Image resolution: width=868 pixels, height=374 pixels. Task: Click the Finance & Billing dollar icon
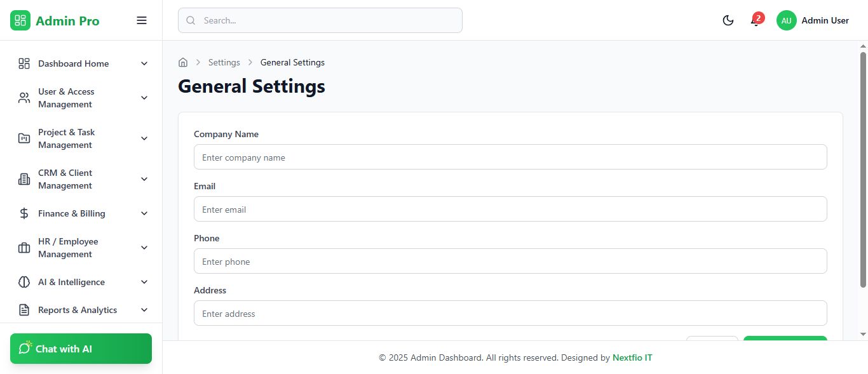(x=24, y=213)
